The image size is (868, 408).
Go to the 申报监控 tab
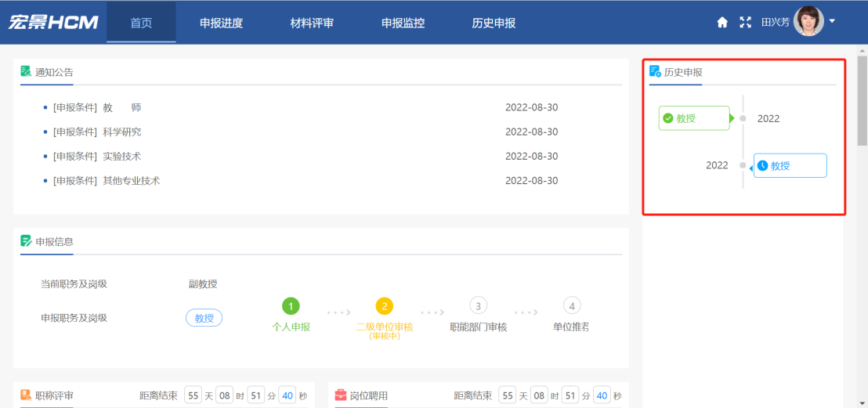(403, 23)
